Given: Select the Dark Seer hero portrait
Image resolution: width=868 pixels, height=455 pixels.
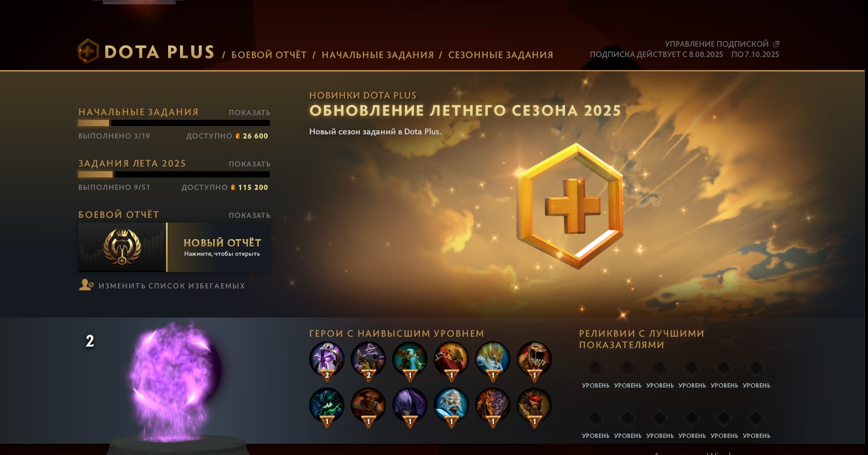Looking at the screenshot, I should tap(327, 359).
